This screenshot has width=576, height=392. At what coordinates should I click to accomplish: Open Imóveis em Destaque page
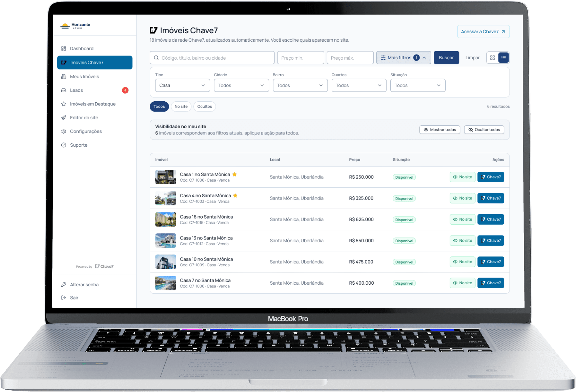point(95,104)
